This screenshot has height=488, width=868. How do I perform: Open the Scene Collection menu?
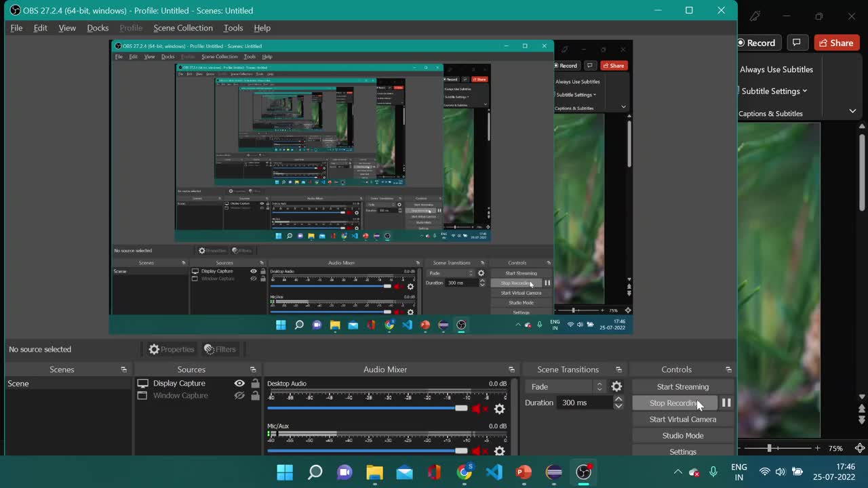[x=183, y=28]
